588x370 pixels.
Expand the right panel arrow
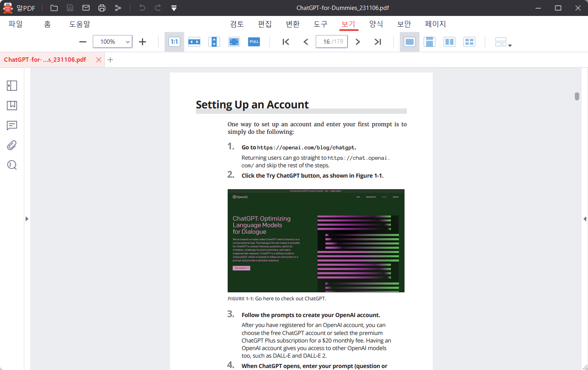[x=585, y=219]
